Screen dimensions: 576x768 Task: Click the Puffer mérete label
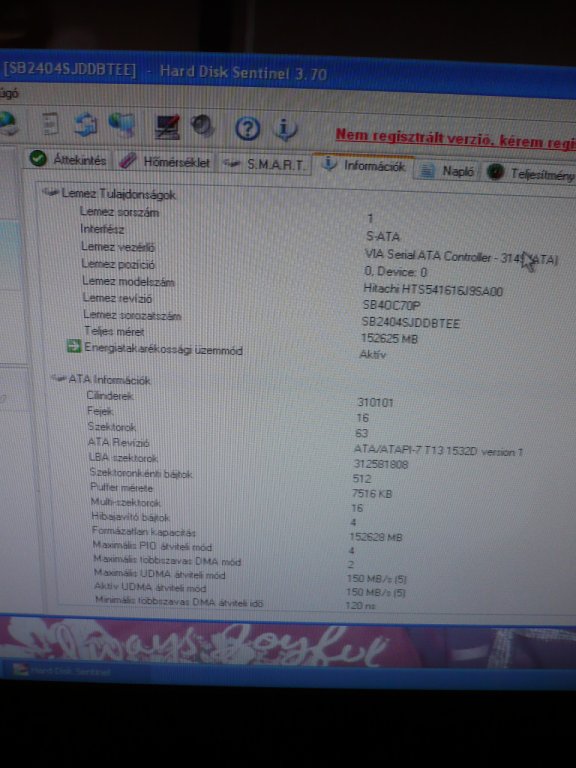coord(121,487)
